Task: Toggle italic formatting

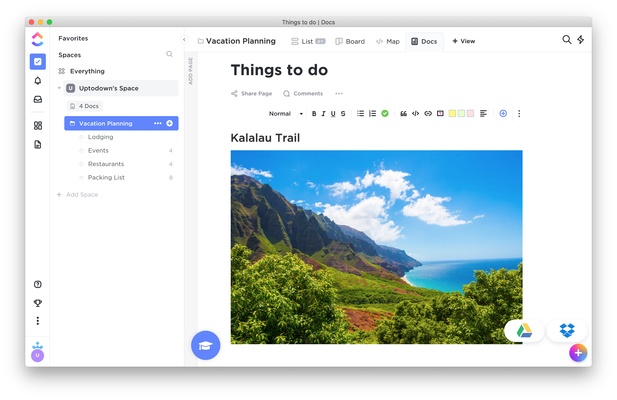Action: tap(323, 114)
